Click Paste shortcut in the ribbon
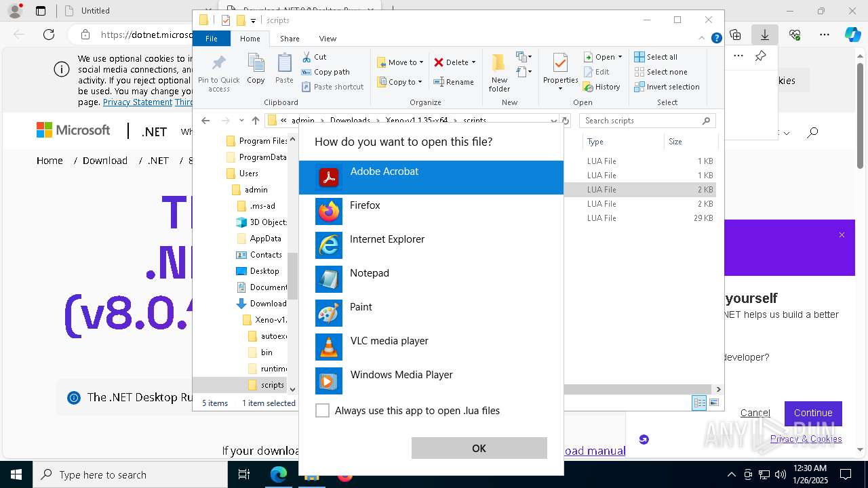 pyautogui.click(x=332, y=87)
